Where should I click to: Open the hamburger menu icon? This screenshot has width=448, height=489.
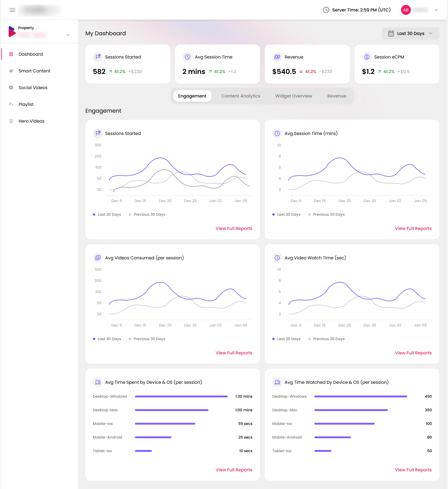point(12,10)
